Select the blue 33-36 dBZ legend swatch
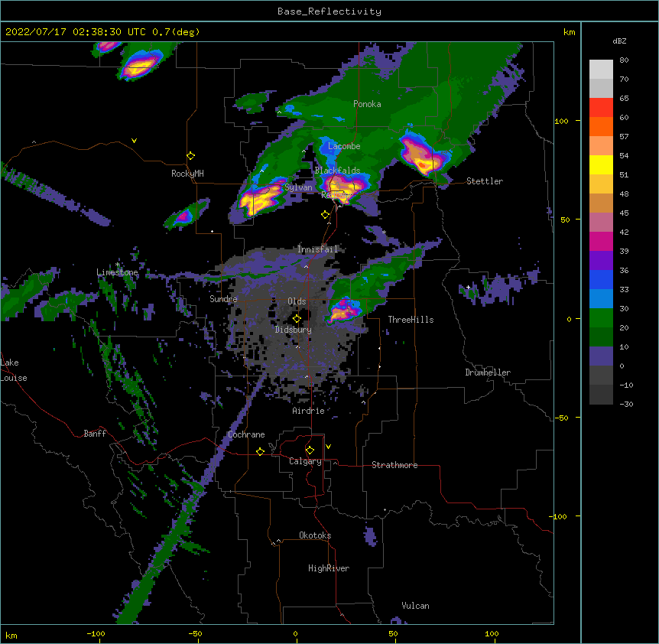This screenshot has width=659, height=644. (601, 279)
